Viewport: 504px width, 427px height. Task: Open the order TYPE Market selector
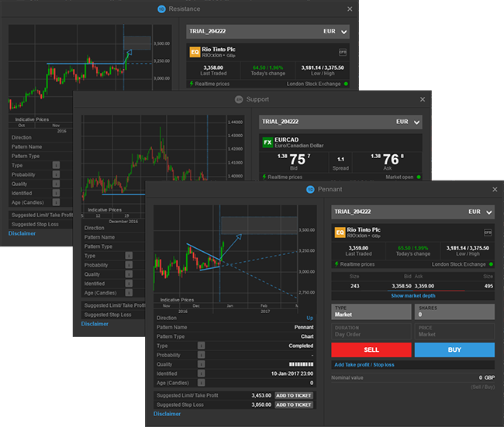(x=371, y=312)
